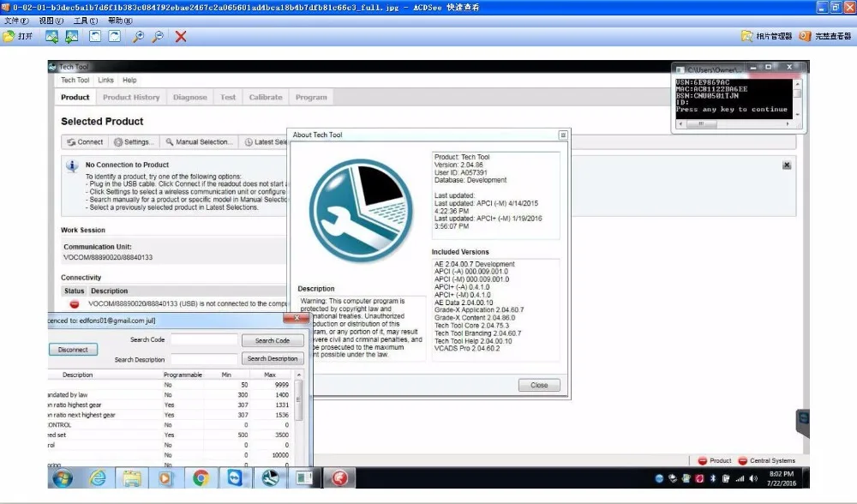Click the Bluetooth tray icon
This screenshot has height=504, width=857.
click(x=713, y=479)
